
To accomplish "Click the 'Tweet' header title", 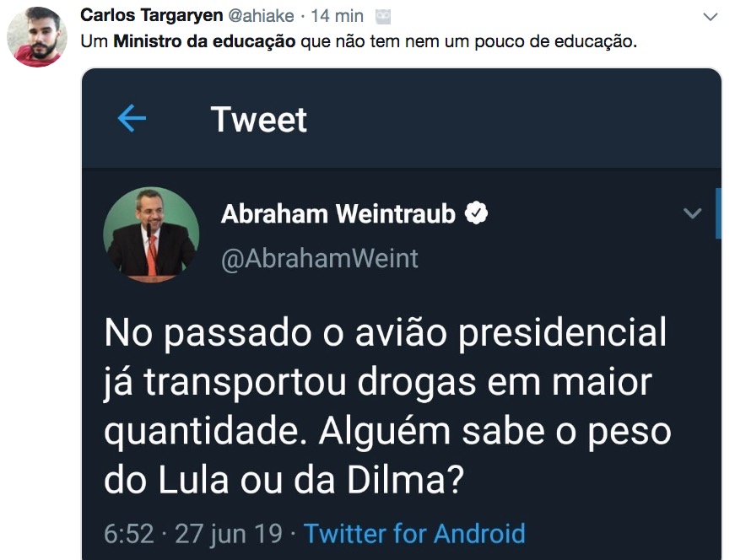I will tap(259, 119).
